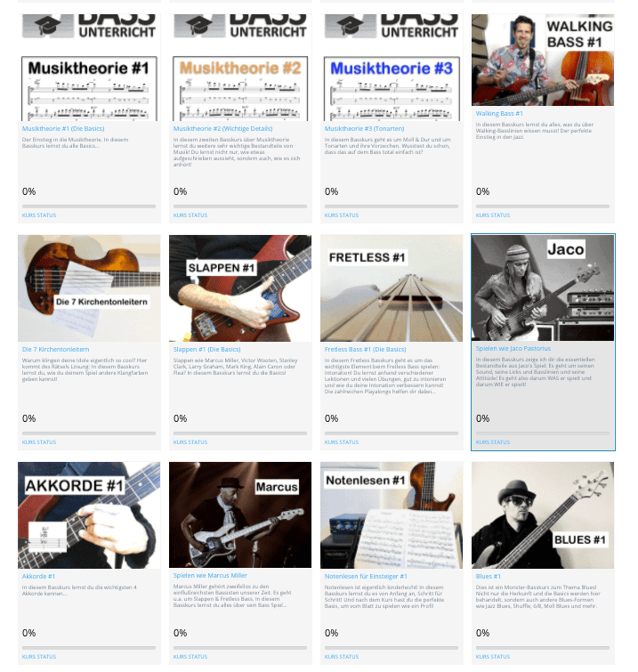Open the Musiktheorie #1 course thumbnail
This screenshot has height=672, width=638.
pyautogui.click(x=89, y=68)
